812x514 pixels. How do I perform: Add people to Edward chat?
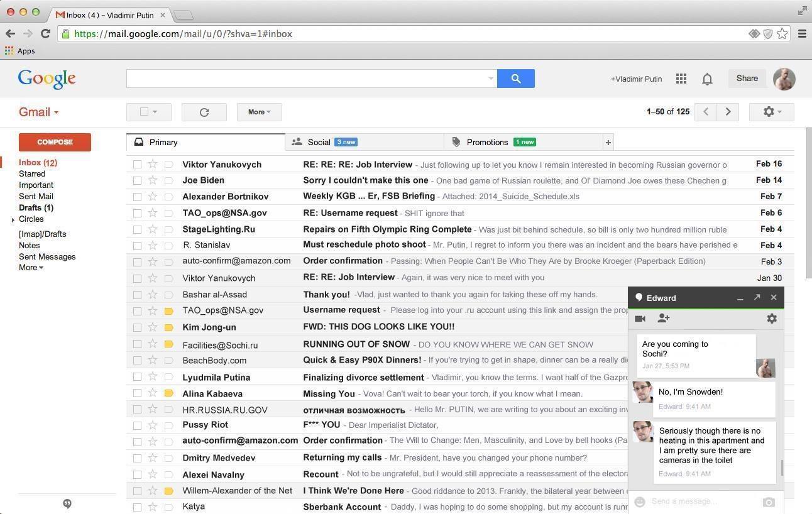tap(663, 319)
